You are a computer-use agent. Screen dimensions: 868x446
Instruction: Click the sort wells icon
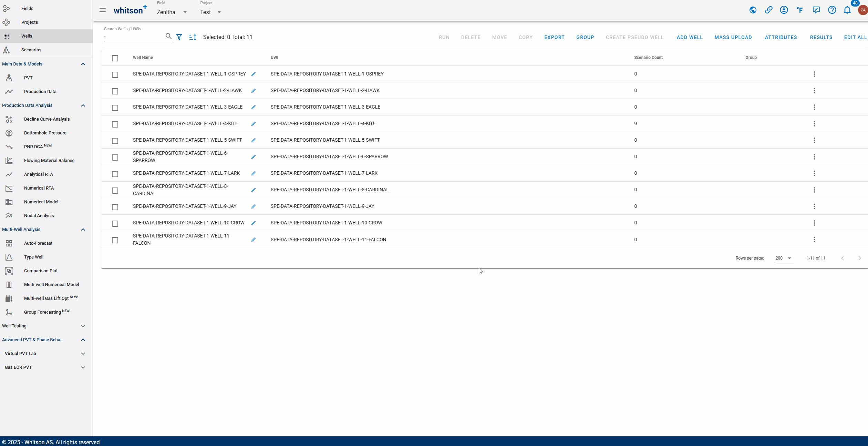[x=193, y=37]
